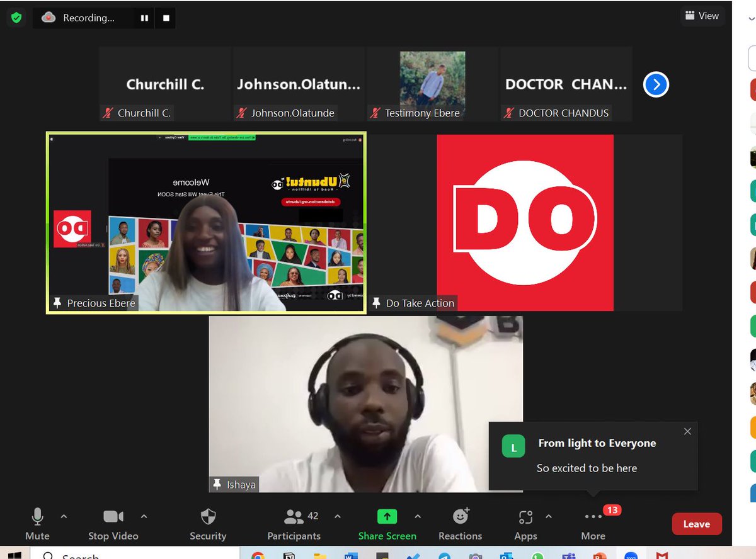Screen dimensions: 756x559
Task: Stop the video camera
Action: tap(113, 524)
